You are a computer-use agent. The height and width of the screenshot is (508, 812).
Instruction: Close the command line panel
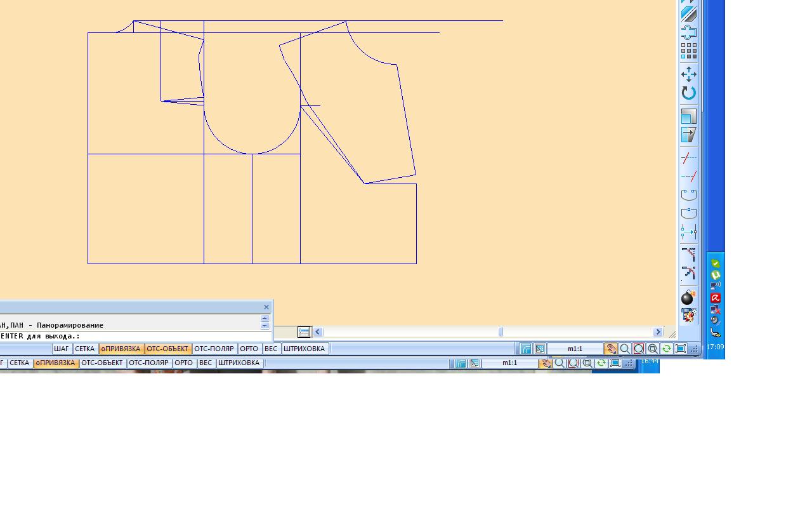tap(266, 307)
